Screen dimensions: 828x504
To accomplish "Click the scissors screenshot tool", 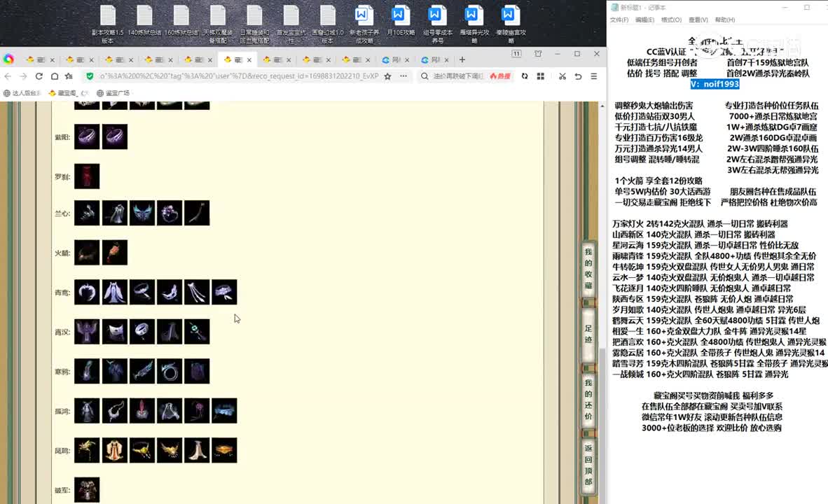I will (563, 76).
